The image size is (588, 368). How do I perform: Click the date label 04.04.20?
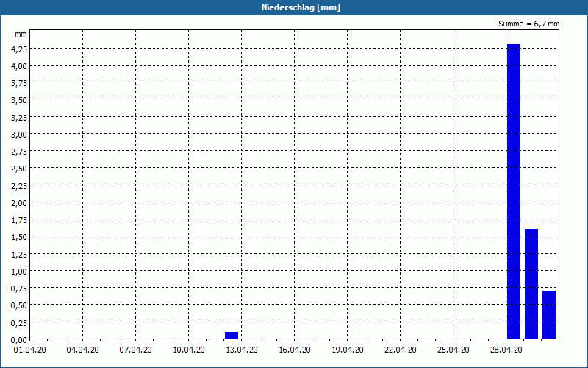coord(82,350)
